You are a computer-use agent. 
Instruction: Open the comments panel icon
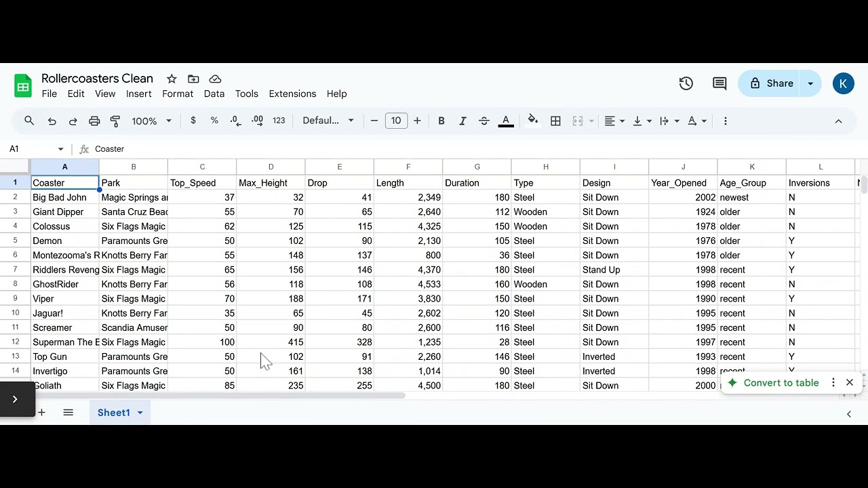coord(719,83)
